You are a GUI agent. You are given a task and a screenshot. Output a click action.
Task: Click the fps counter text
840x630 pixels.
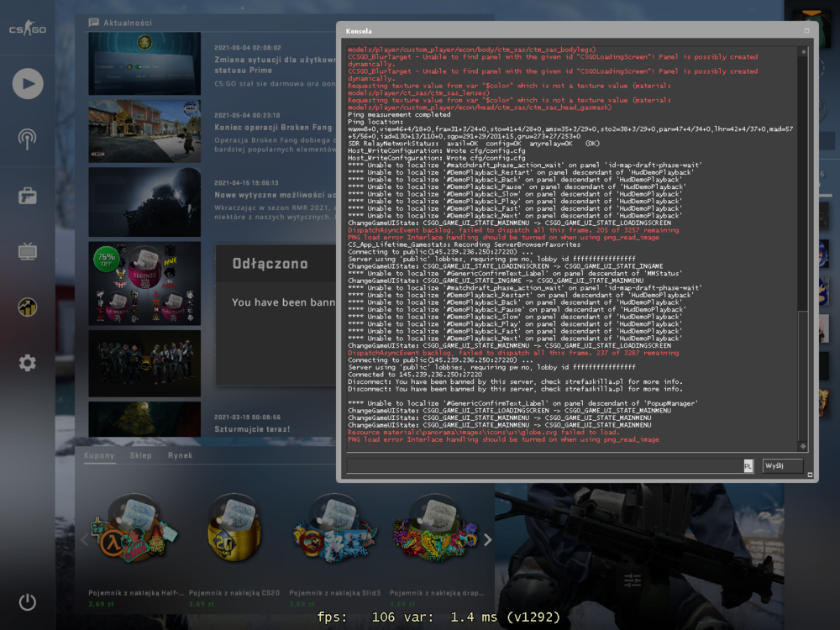438,617
